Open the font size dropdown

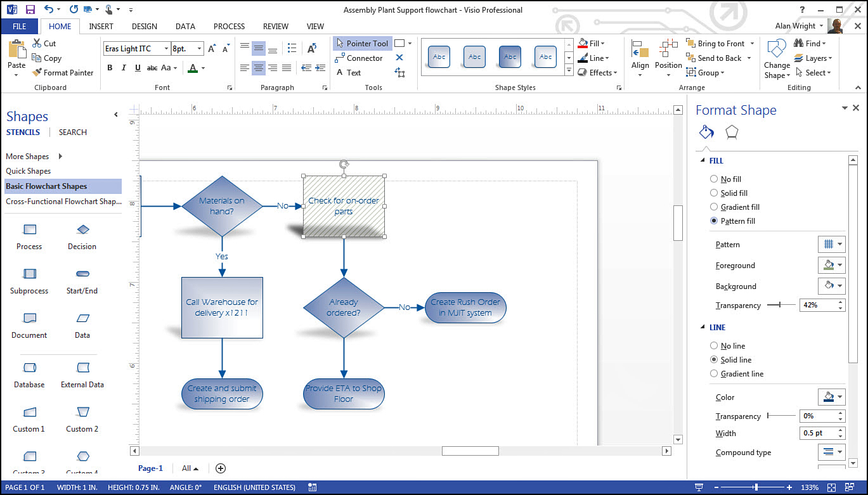200,49
